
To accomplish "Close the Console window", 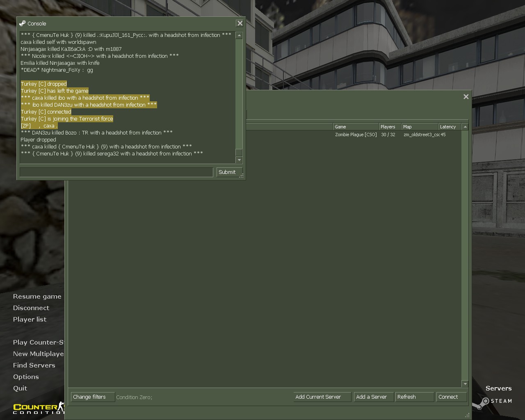I will (240, 24).
